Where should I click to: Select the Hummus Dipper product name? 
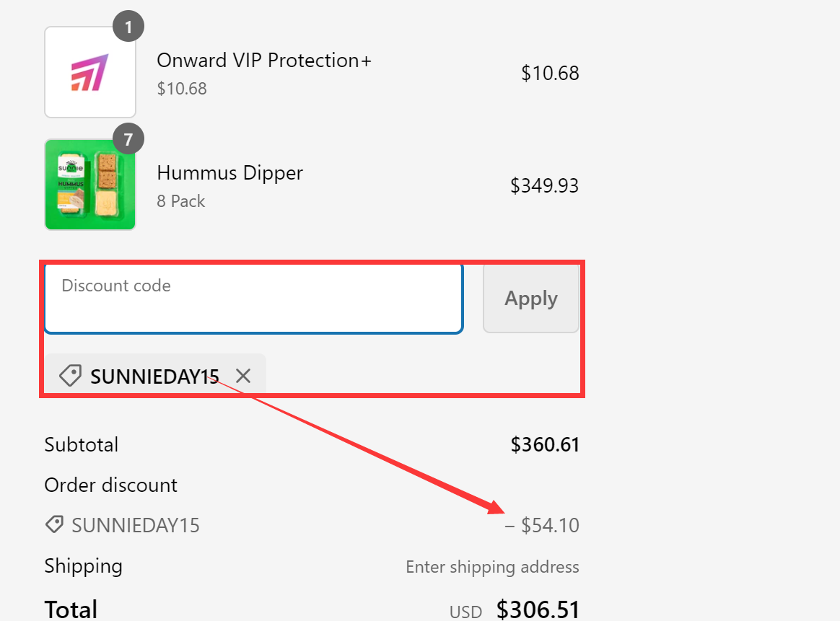tap(229, 173)
